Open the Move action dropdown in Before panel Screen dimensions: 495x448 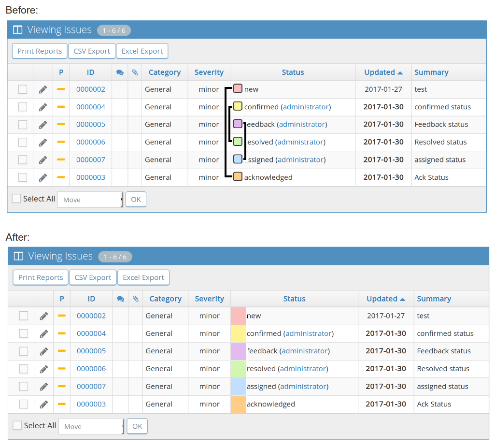tap(90, 200)
